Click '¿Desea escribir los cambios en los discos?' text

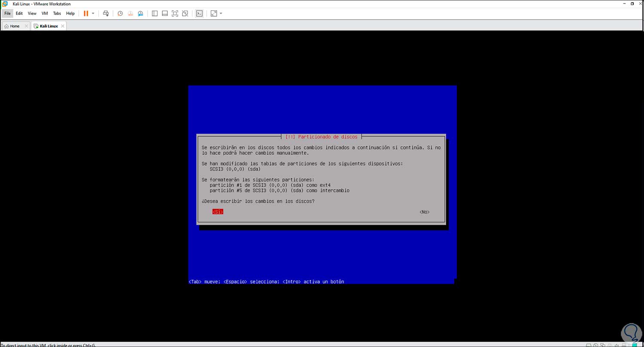(x=258, y=201)
